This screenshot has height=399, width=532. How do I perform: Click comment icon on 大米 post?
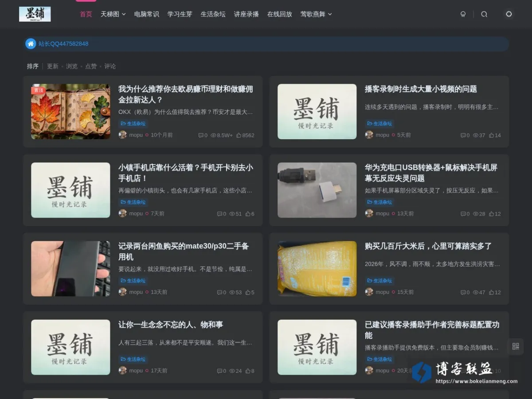tap(463, 292)
